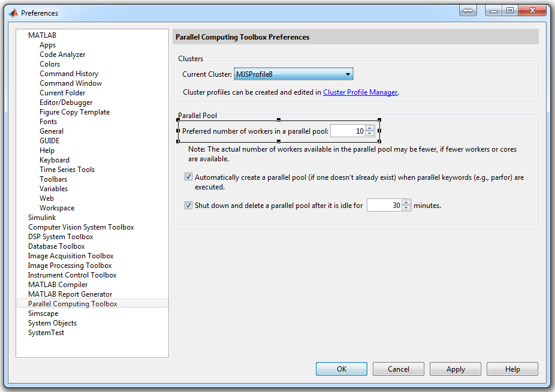
Task: Maximize the Preferences window
Action: pyautogui.click(x=510, y=11)
